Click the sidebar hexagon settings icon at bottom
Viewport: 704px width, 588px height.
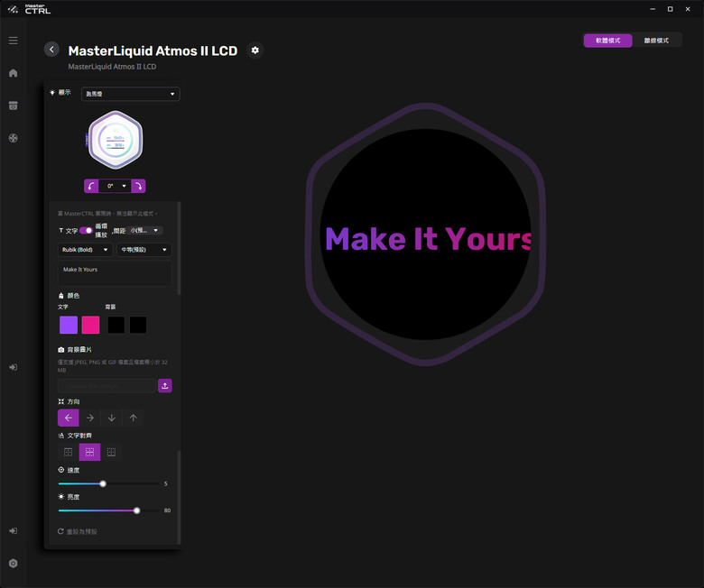tap(13, 564)
